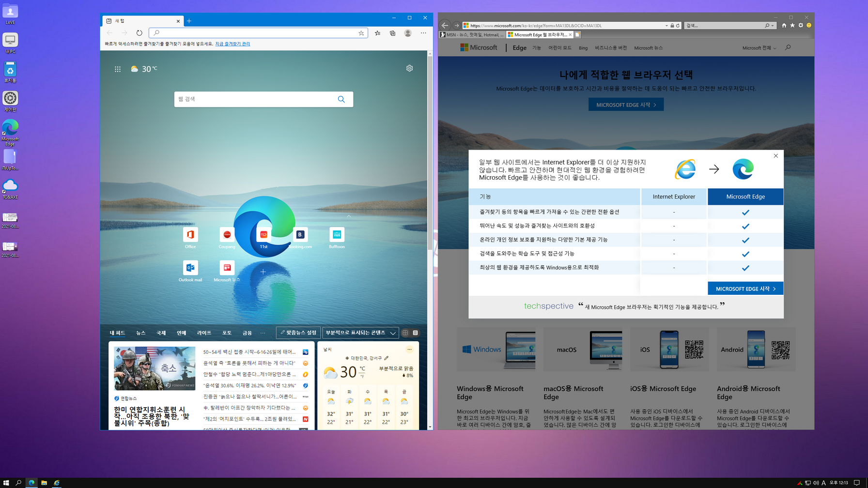The image size is (868, 488).
Task: Click IE address bar refresh icon
Action: (678, 26)
